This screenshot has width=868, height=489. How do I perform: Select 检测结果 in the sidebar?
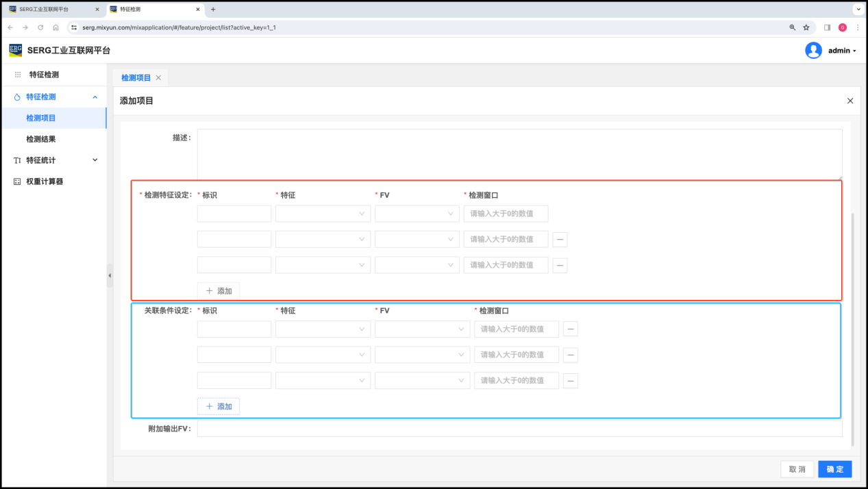[x=41, y=139]
